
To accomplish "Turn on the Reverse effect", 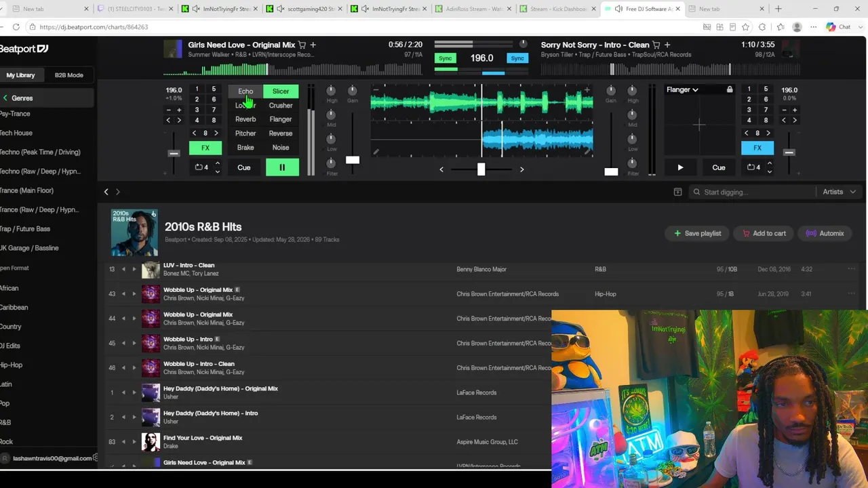I will click(x=281, y=134).
